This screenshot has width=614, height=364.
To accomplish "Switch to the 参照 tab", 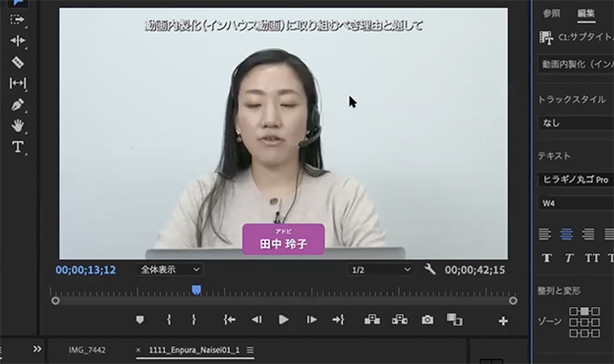I will click(x=551, y=14).
